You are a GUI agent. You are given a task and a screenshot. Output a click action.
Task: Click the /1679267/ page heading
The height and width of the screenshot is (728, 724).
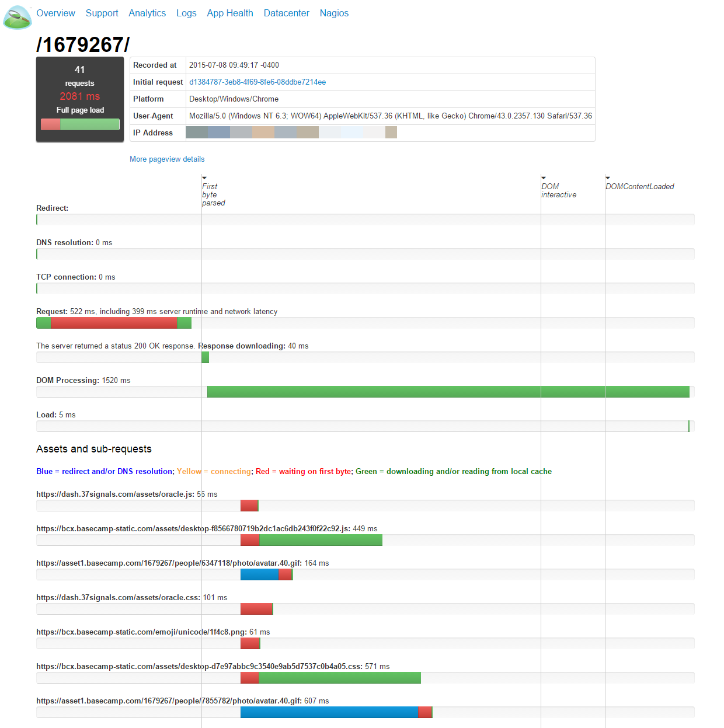point(83,44)
